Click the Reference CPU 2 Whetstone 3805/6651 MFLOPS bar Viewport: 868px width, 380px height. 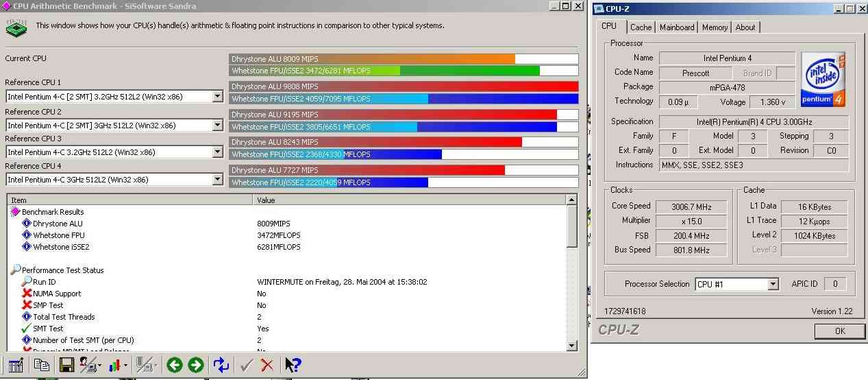404,127
